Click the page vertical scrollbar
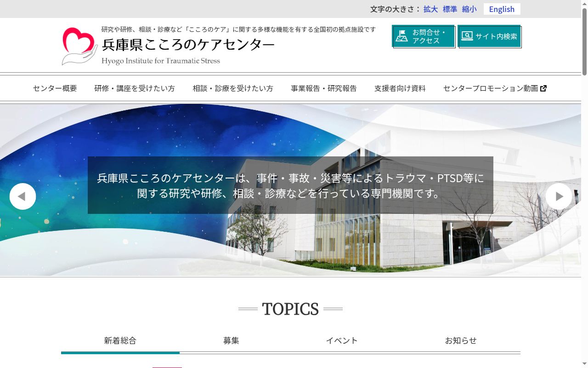The height and width of the screenshot is (368, 588). (584, 184)
